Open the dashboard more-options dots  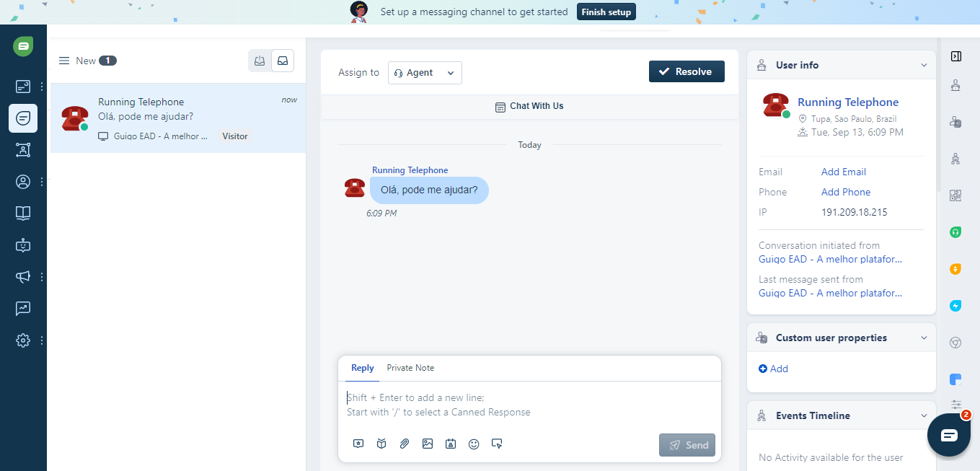pos(42,87)
